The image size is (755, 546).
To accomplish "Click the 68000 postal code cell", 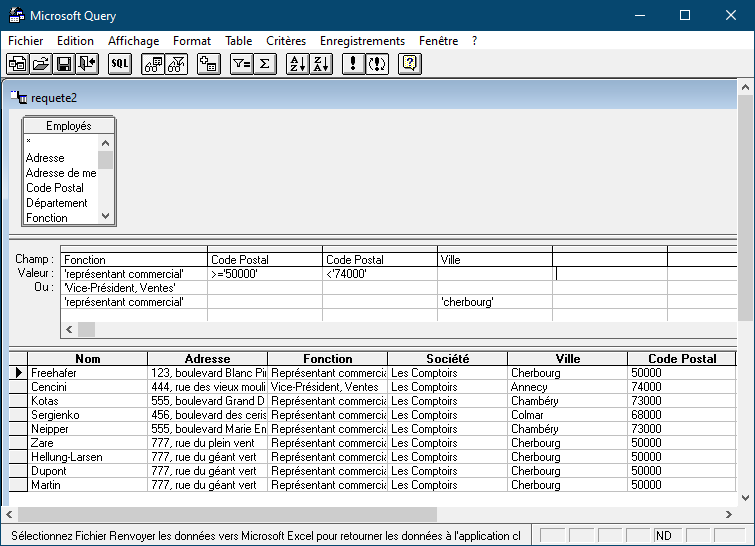I will 682,415.
